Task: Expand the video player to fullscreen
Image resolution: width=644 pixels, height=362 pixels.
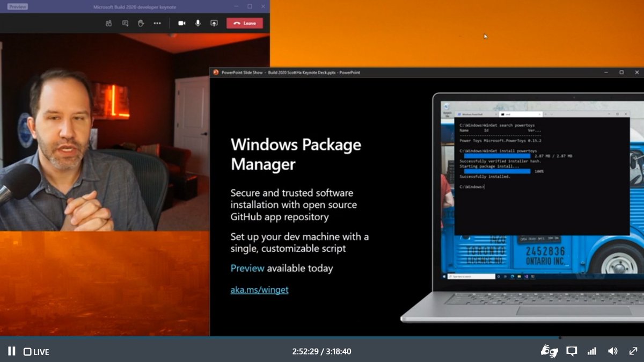Action: pyautogui.click(x=633, y=352)
